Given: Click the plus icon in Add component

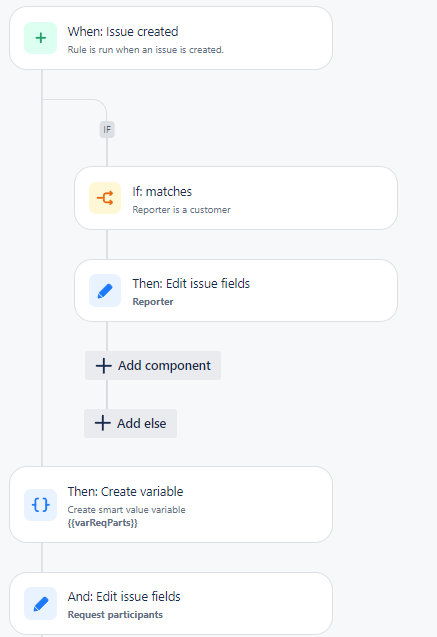Looking at the screenshot, I should pyautogui.click(x=104, y=366).
